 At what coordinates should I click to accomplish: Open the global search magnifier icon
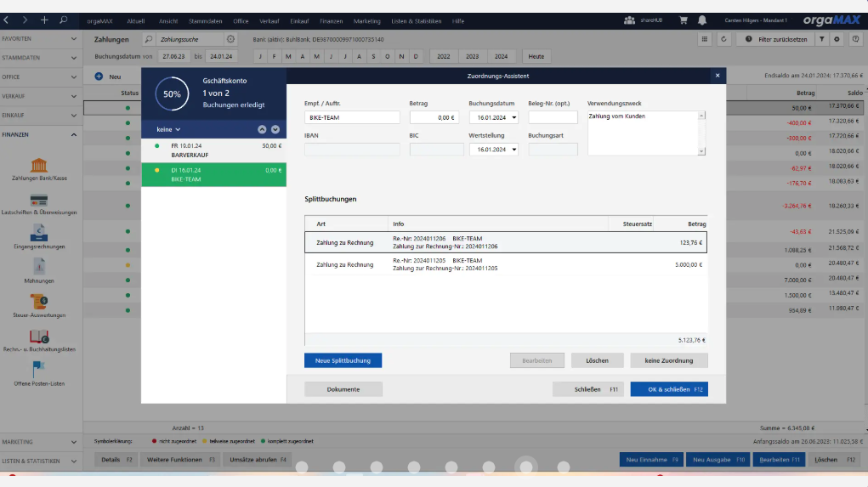pyautogui.click(x=64, y=20)
